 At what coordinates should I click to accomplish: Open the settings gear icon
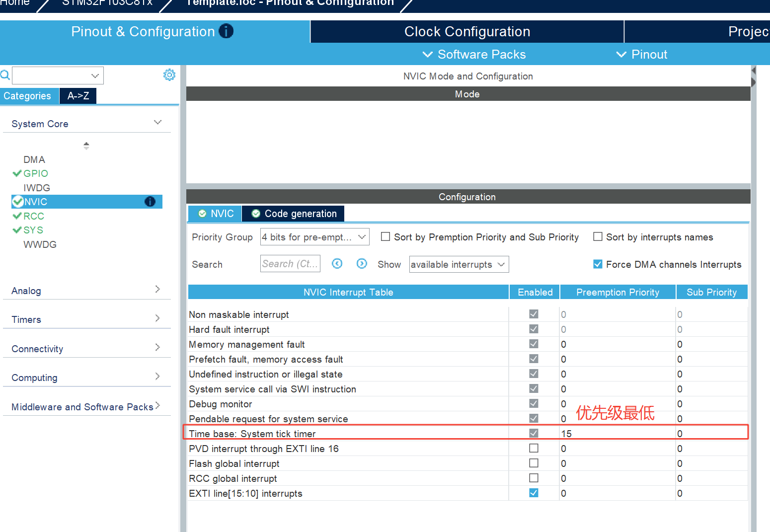[169, 75]
